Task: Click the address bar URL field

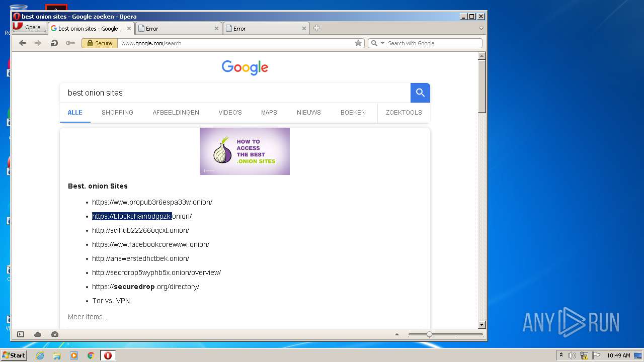Action: pos(236,43)
